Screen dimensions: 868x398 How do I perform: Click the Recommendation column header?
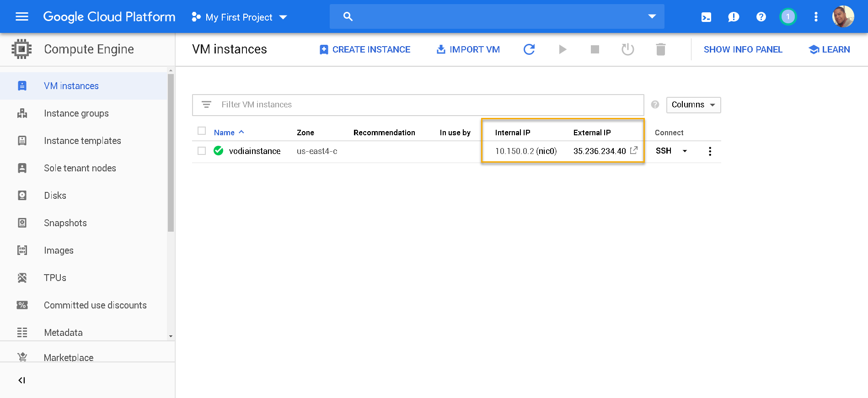click(x=384, y=133)
